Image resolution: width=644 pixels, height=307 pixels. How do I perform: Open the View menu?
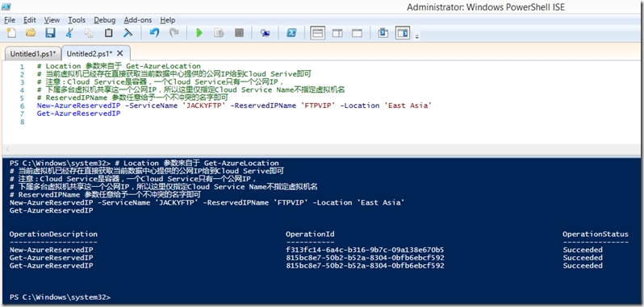[52, 19]
